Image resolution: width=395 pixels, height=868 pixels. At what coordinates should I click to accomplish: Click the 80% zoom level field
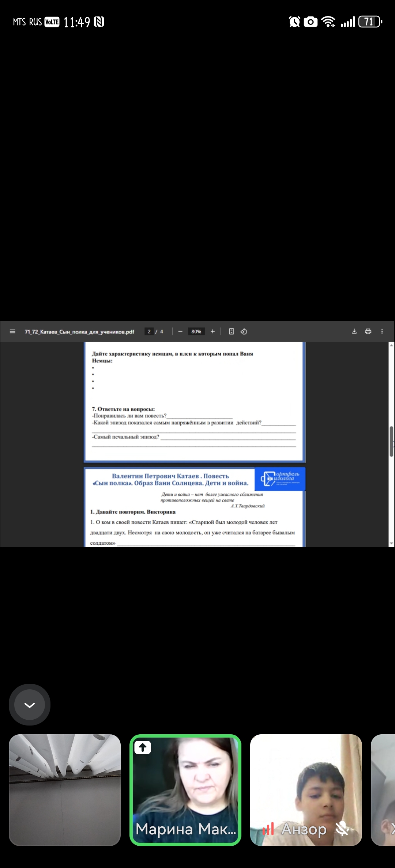[x=196, y=331]
